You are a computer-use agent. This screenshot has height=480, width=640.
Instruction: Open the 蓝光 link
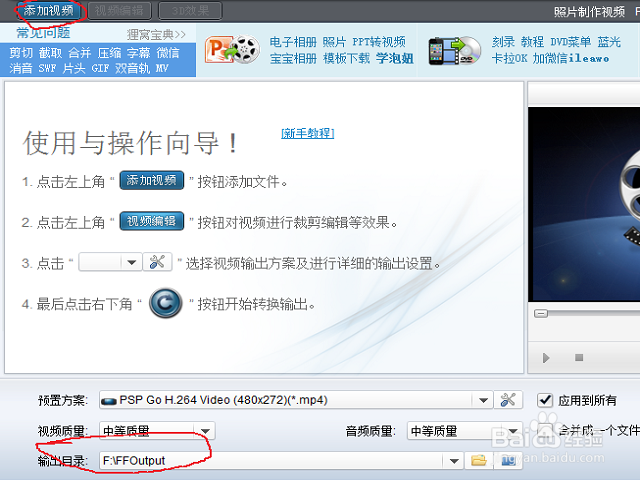click(609, 42)
